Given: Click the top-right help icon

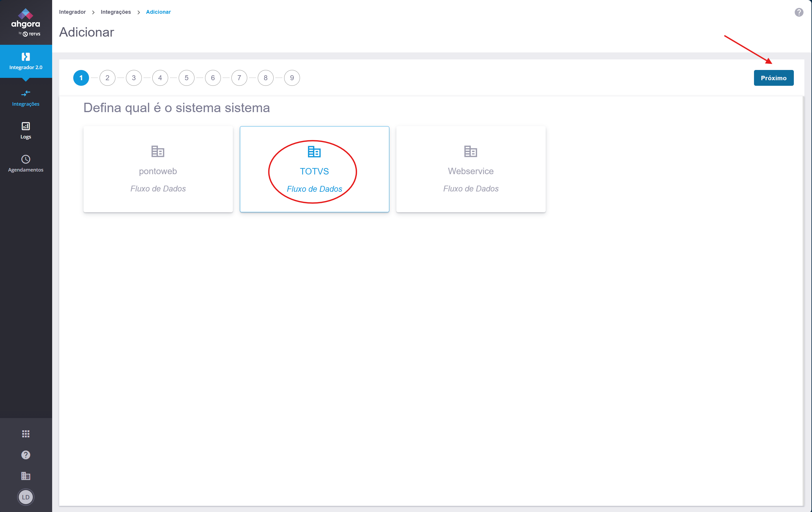Looking at the screenshot, I should [799, 13].
